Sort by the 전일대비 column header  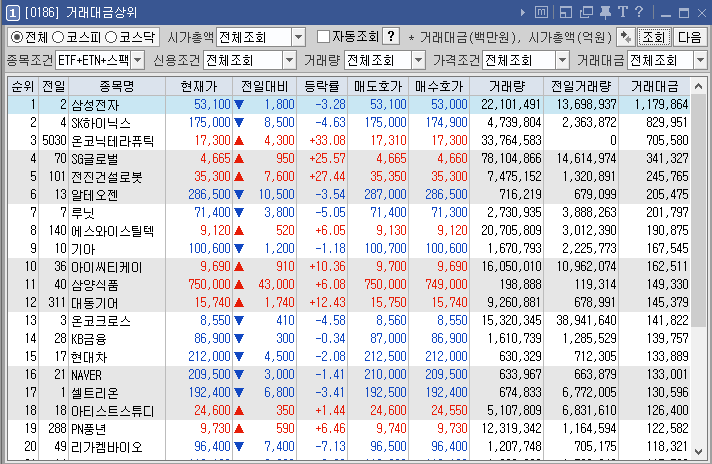(x=264, y=86)
